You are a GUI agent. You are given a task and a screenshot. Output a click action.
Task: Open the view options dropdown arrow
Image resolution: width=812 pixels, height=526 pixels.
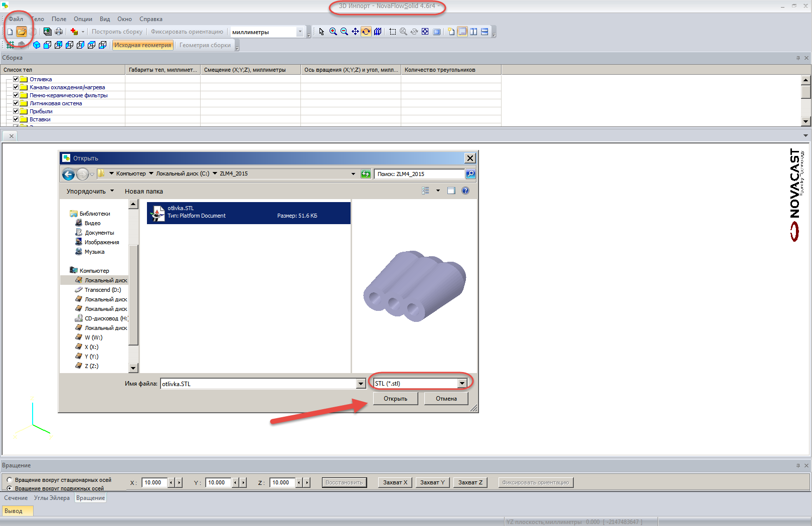pyautogui.click(x=438, y=191)
